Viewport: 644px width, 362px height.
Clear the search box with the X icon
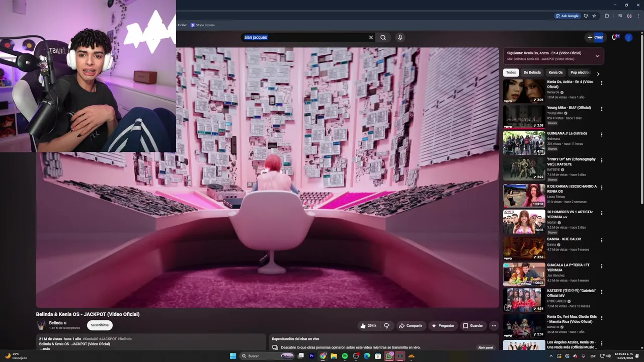[371, 37]
